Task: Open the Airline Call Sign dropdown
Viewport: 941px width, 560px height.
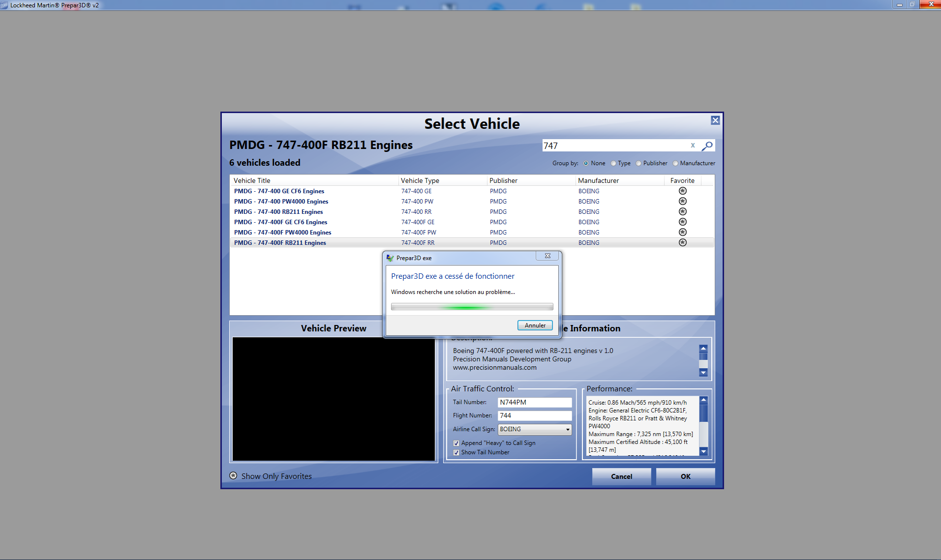Action: point(535,429)
